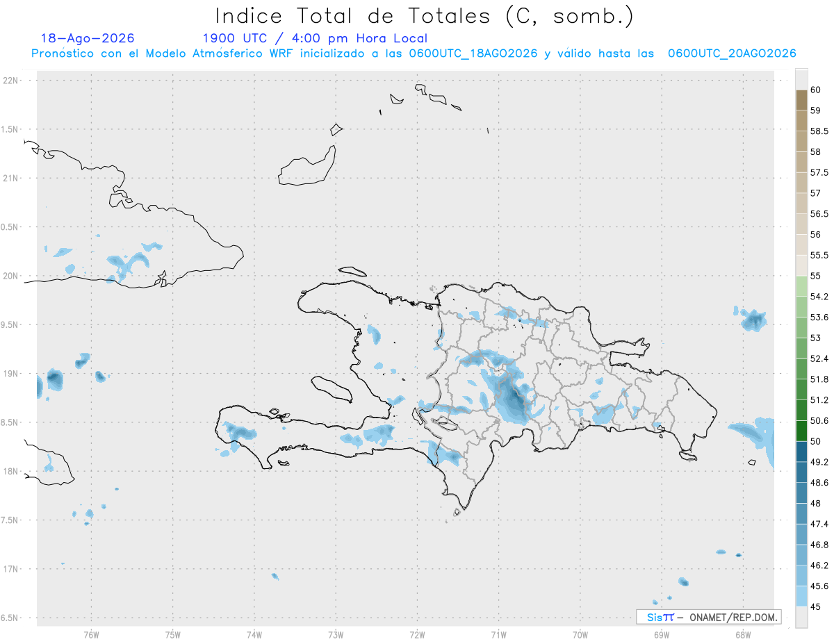This screenshot has height=644, width=834.
Task: Click the longitude axis label '70W'
Action: coord(580,634)
